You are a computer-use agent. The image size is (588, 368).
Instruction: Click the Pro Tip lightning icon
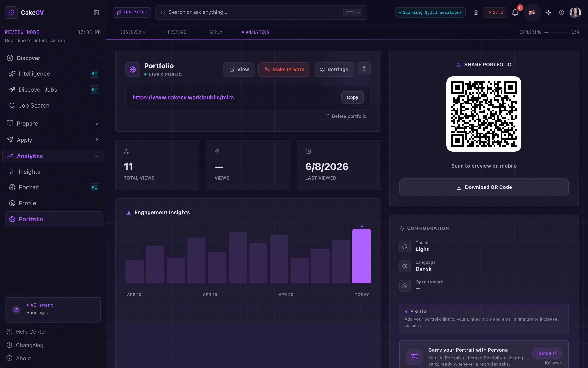tap(407, 311)
